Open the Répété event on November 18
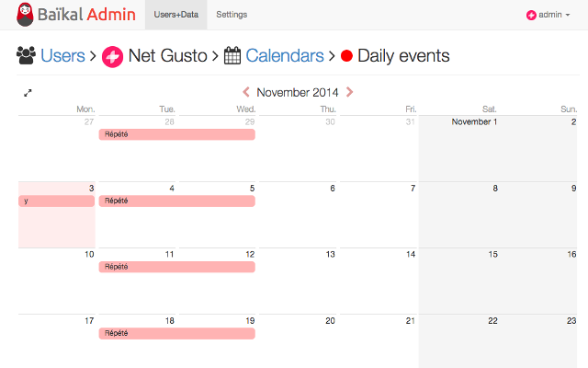Image resolution: width=588 pixels, height=368 pixels. (x=177, y=333)
